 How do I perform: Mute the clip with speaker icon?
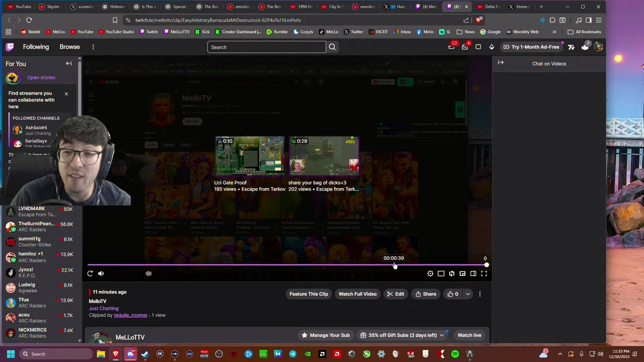(101, 274)
